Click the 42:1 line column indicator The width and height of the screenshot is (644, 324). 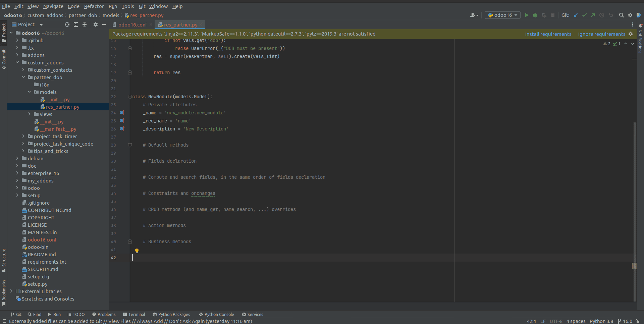[x=531, y=321]
